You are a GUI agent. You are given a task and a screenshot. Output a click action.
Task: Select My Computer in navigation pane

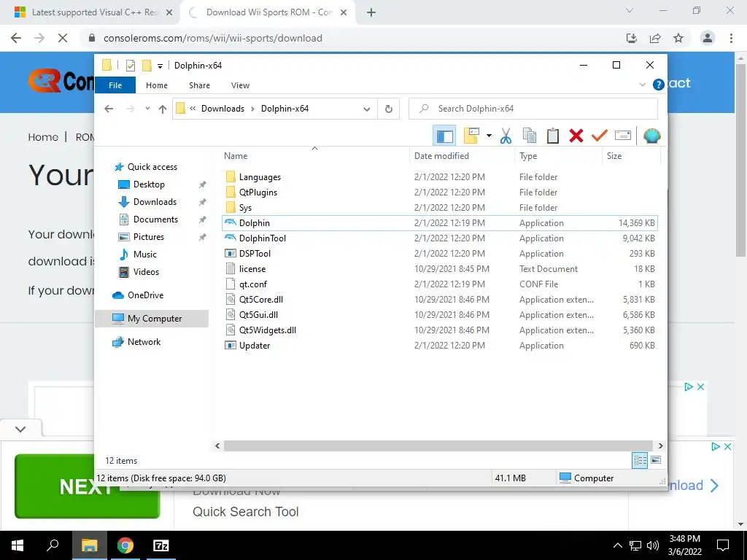pos(152,319)
